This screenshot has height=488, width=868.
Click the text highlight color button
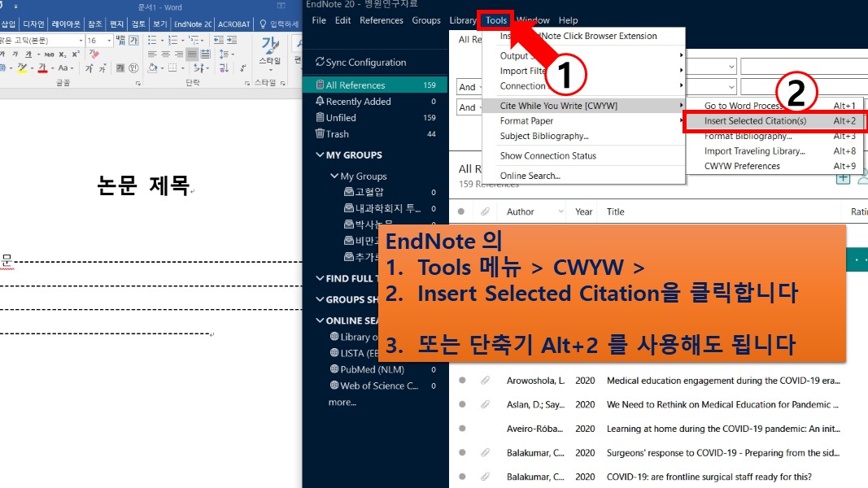[22, 68]
